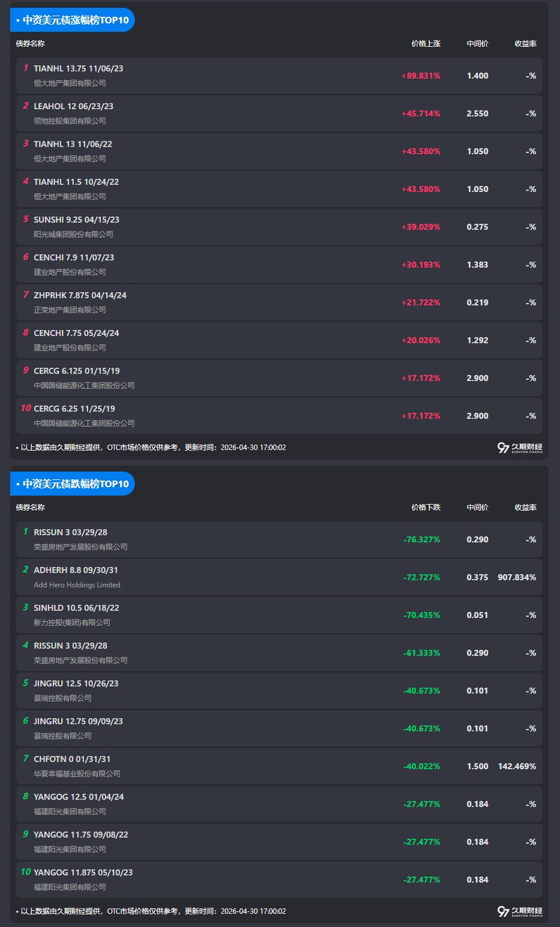The height and width of the screenshot is (927, 560).
Task: Click issuer name 领地控股集团有限公司
Action: pyautogui.click(x=70, y=121)
